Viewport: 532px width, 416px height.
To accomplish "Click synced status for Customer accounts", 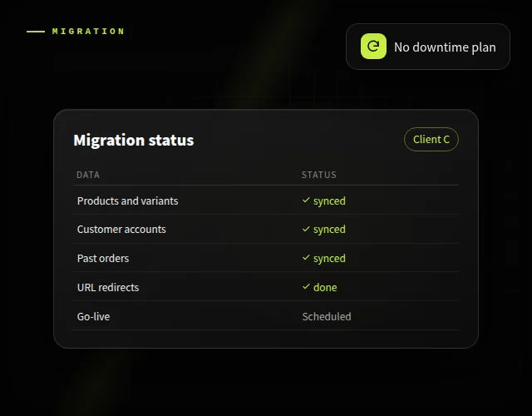I will (x=329, y=230).
